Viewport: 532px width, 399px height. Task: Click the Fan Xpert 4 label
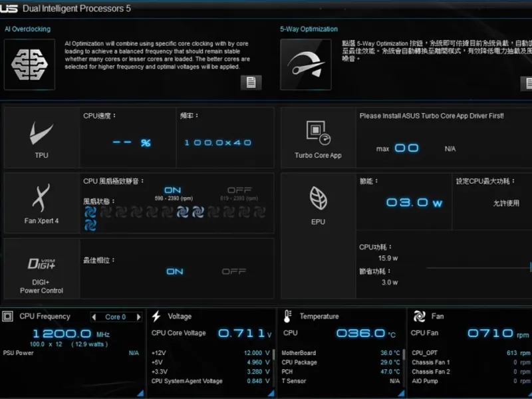click(x=41, y=221)
